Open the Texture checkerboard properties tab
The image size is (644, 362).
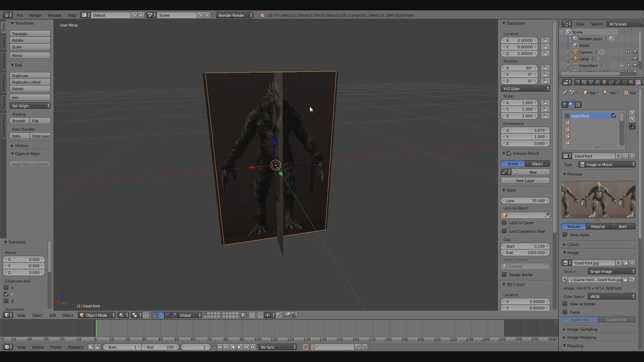[638, 82]
